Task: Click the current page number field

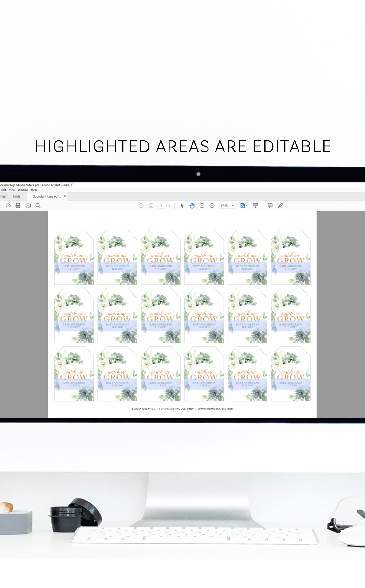Action: (x=161, y=206)
